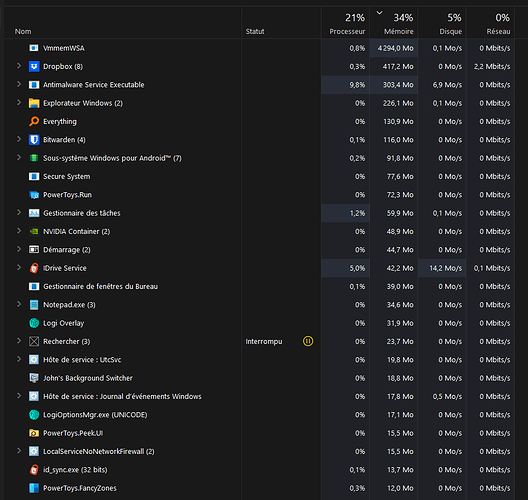Expand the NVIDIA Container (2) group
Viewport: 528px width, 500px height.
[x=19, y=231]
